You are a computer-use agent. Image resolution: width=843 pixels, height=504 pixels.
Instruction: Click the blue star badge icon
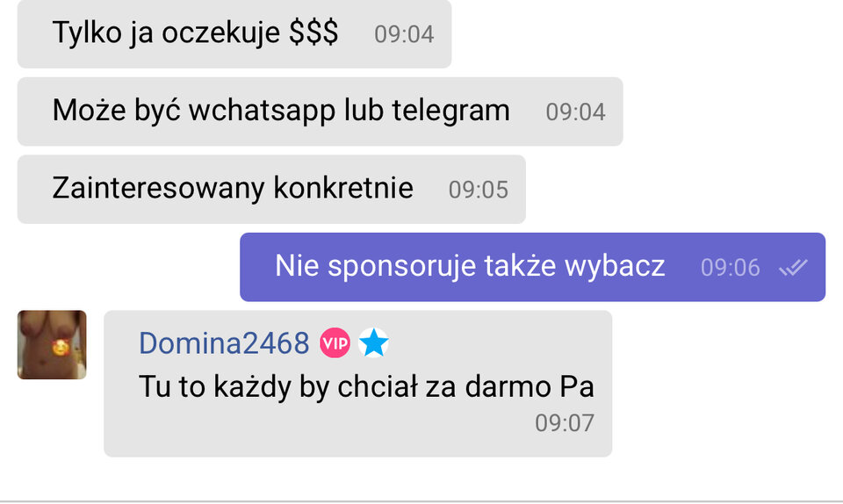pos(374,342)
